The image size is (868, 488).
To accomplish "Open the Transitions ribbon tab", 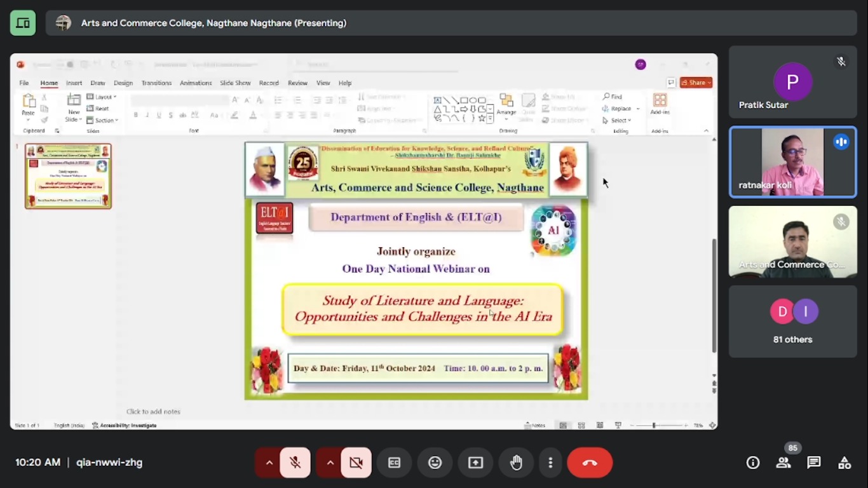I will (156, 83).
